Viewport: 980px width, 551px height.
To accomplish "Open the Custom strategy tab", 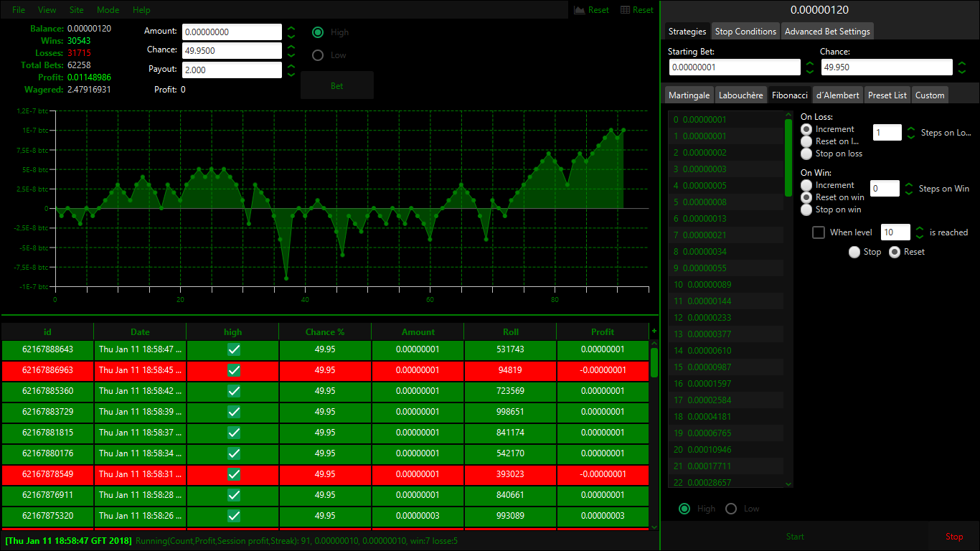I will coord(930,95).
